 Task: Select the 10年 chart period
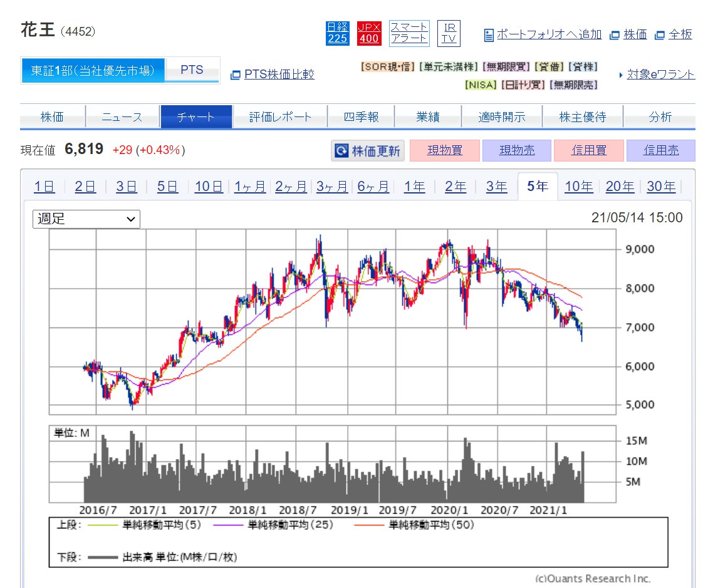(579, 187)
